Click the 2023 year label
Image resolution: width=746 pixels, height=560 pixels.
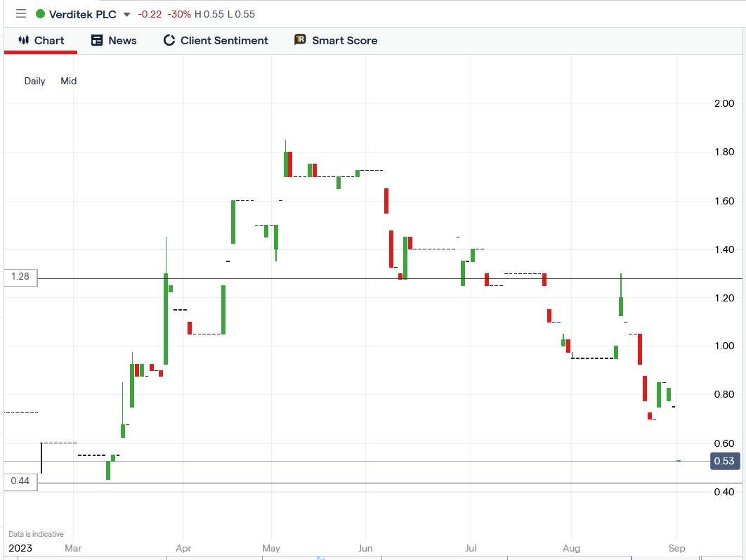(20, 548)
